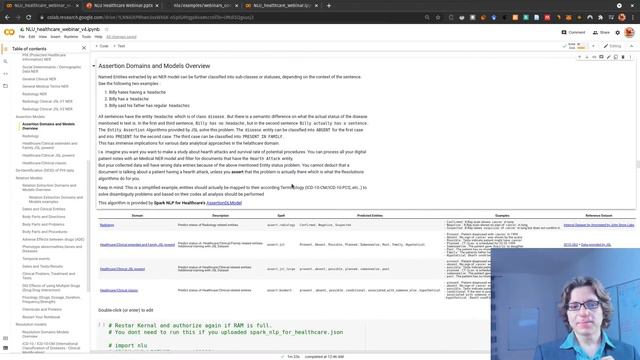Open the Healthcare/Clinical JSL powered table link
Image resolution: width=640 pixels, height=360 pixels.
pos(122,269)
